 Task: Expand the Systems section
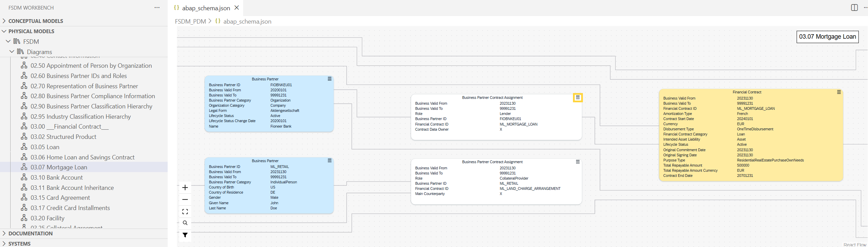tap(4, 244)
